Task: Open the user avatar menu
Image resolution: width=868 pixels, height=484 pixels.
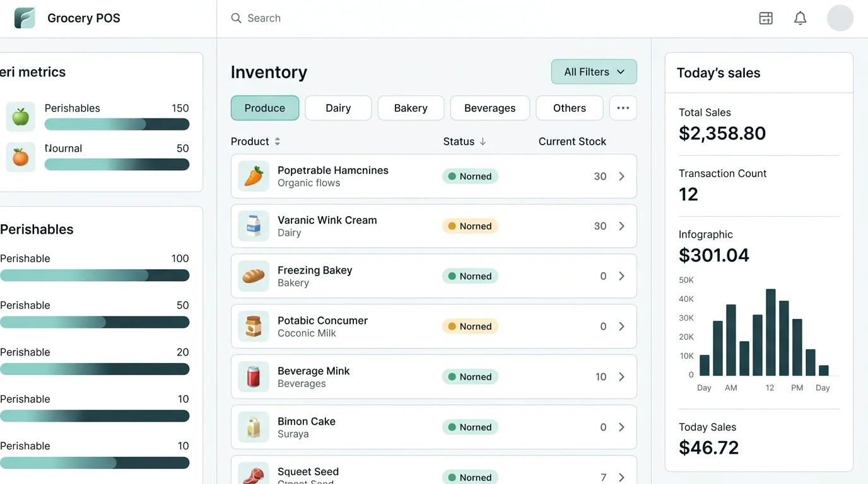Action: click(x=840, y=18)
